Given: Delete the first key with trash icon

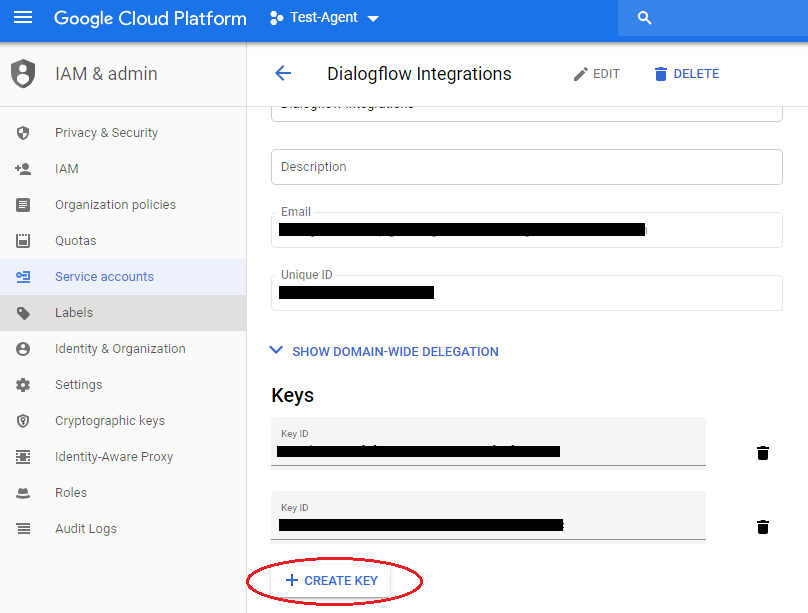Looking at the screenshot, I should (763, 453).
